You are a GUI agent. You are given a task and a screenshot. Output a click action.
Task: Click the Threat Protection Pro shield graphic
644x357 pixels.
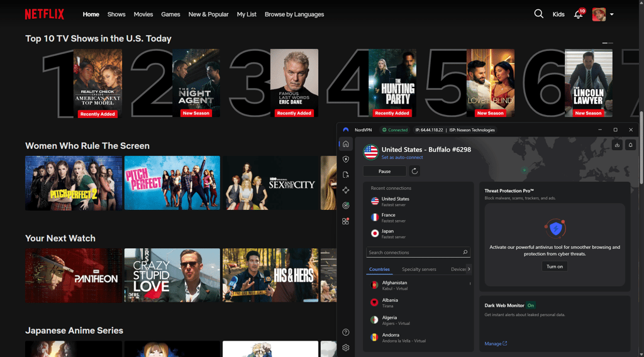(555, 228)
